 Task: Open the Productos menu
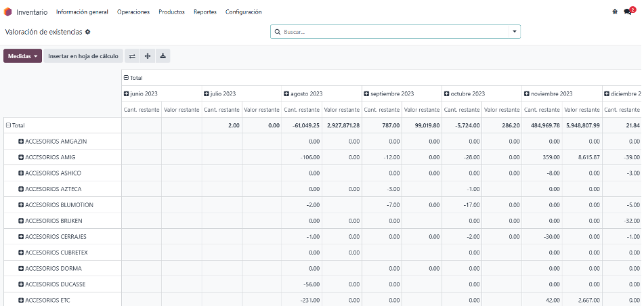pyautogui.click(x=172, y=12)
